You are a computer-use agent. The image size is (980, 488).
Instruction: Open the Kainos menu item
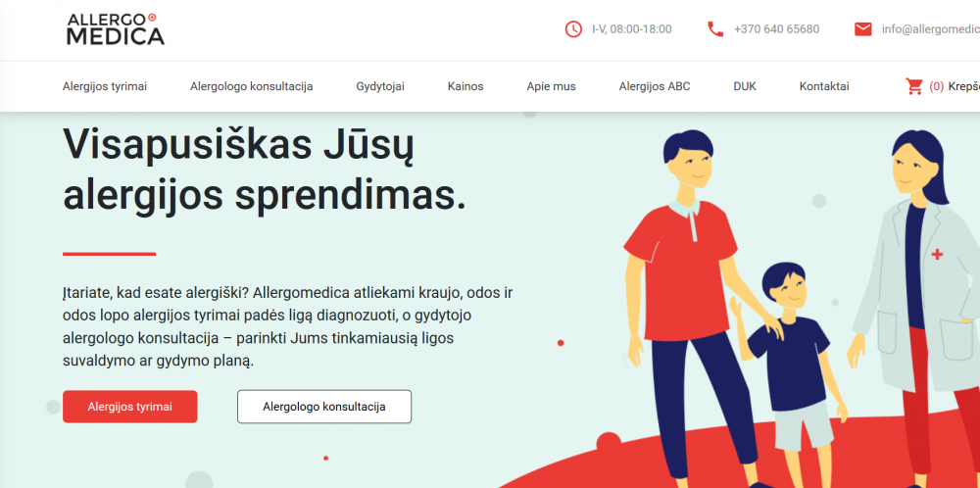[x=465, y=86]
